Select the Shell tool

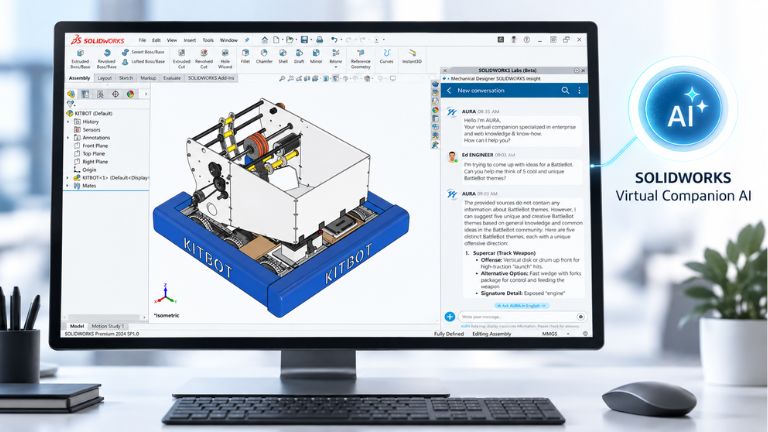pos(283,56)
